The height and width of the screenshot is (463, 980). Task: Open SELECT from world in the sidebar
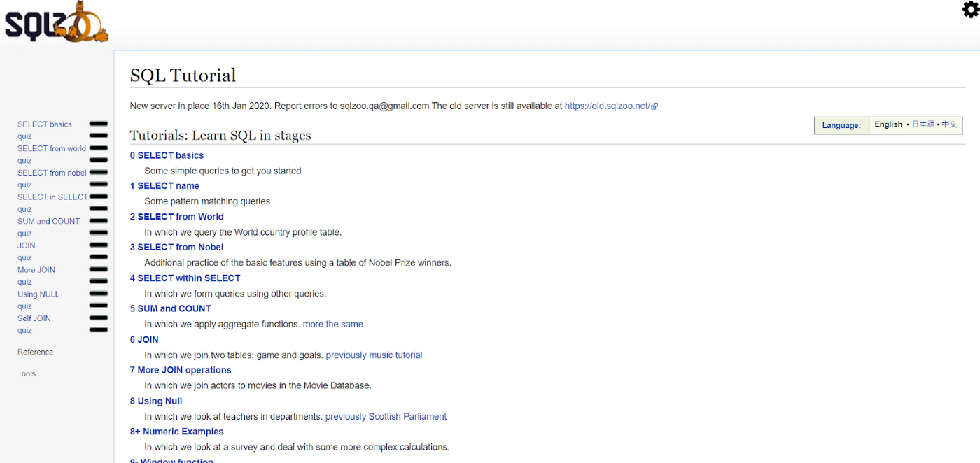52,148
